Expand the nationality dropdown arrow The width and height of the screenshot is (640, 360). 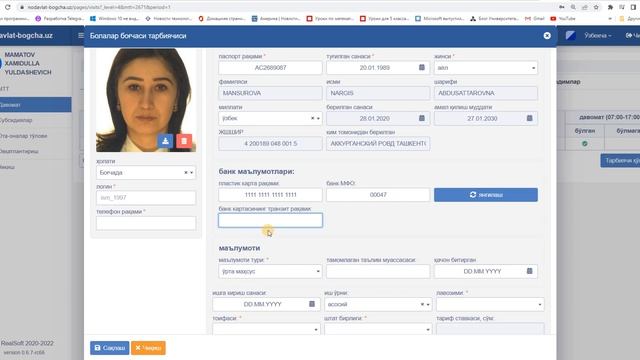click(318, 118)
